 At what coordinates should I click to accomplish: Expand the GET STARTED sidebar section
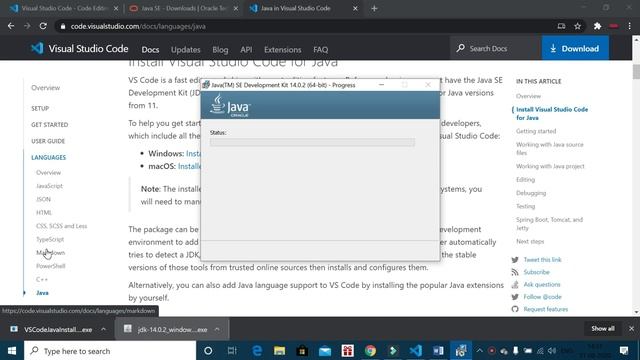tap(50, 124)
